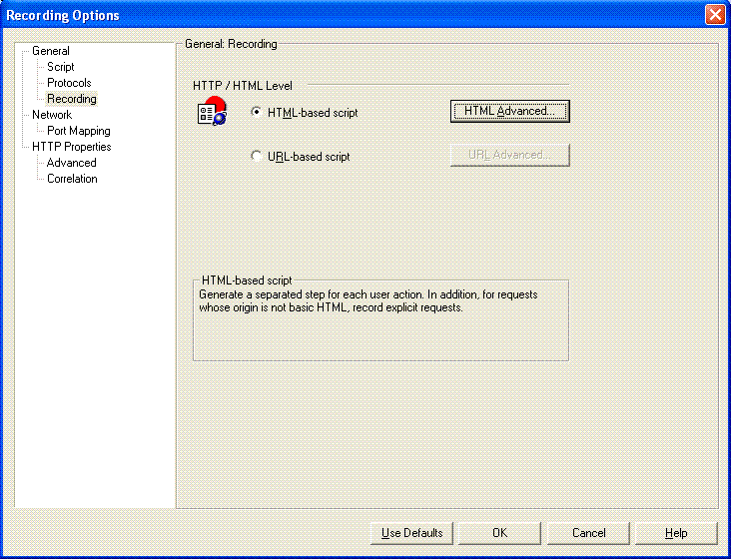Open the HTML Advanced settings
This screenshot has height=560, width=731.
point(509,111)
